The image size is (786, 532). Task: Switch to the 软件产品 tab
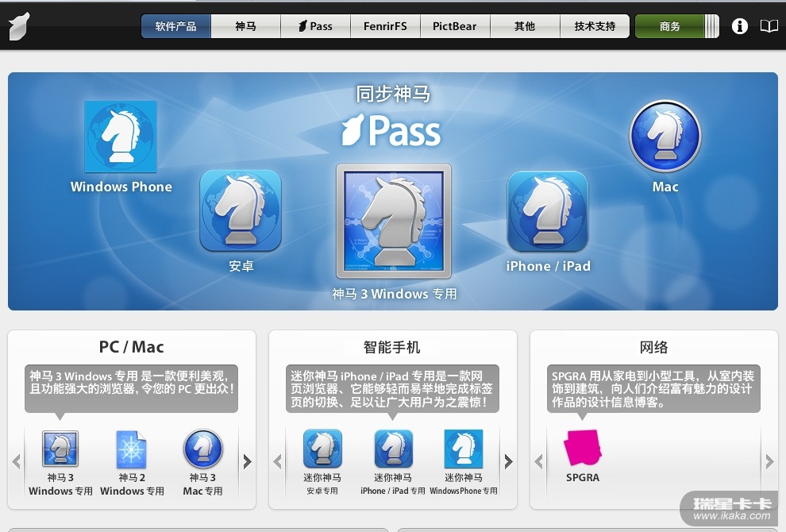coord(176,26)
